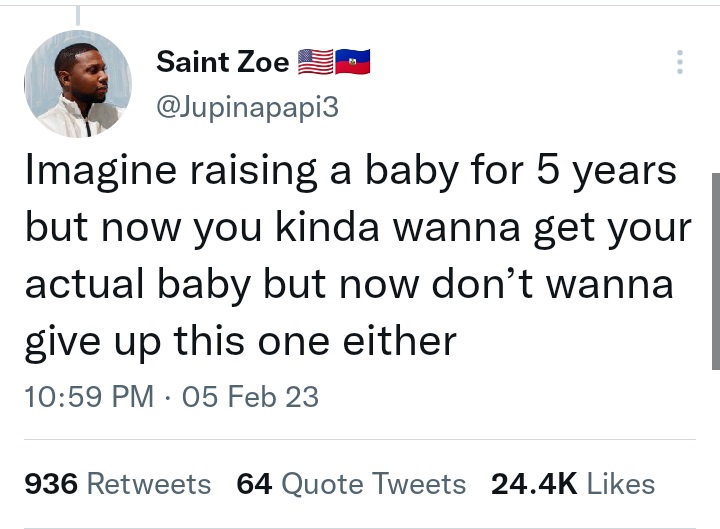Open Saint Zoe's profile picture

click(78, 84)
